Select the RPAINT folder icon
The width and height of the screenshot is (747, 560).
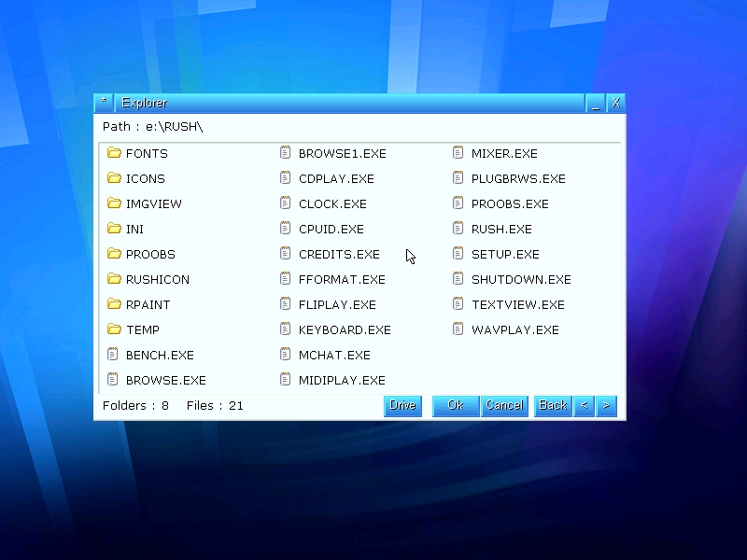point(114,304)
